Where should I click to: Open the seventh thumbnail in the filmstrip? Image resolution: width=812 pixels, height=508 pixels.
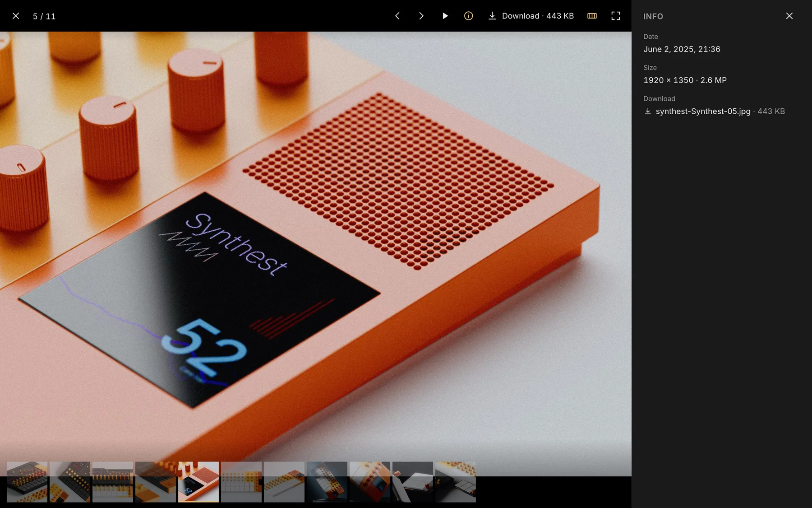(x=284, y=482)
